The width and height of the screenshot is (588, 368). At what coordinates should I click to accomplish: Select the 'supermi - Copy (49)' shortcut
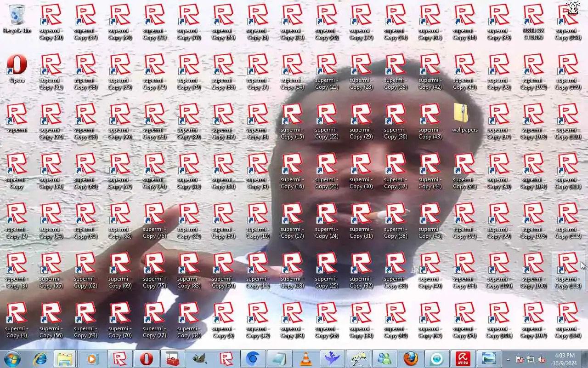465,72
